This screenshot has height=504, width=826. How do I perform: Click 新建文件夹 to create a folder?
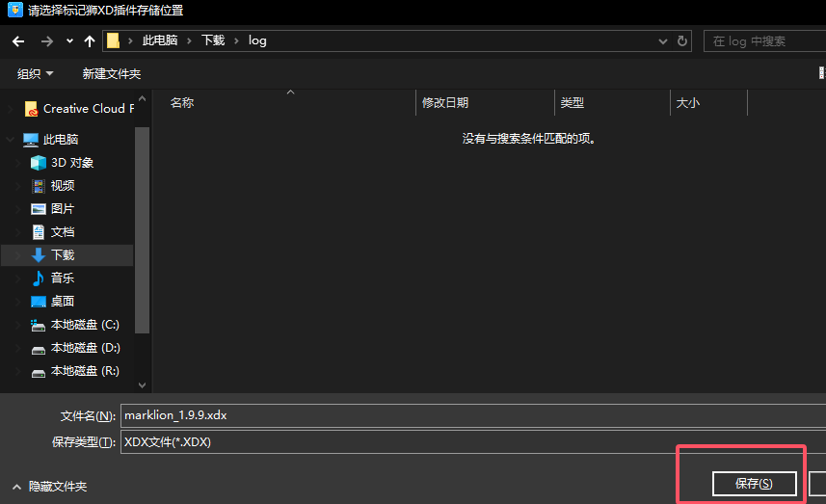pyautogui.click(x=112, y=74)
